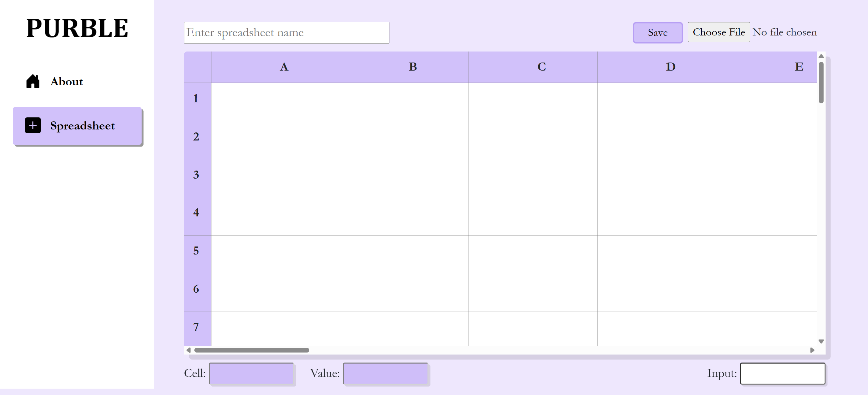The image size is (868, 395).
Task: Click the horizontal scrollbar thumb
Action: (x=251, y=350)
